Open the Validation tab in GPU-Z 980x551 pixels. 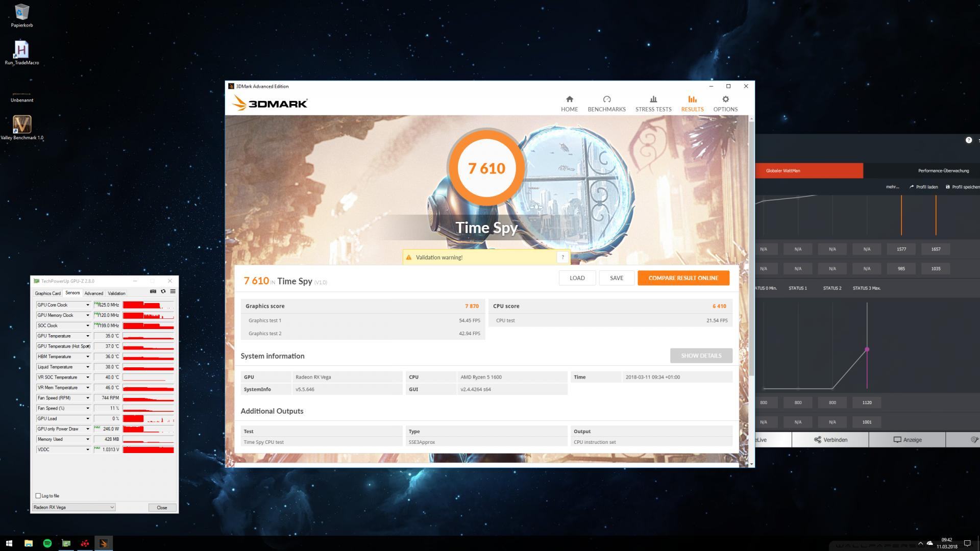pos(116,293)
